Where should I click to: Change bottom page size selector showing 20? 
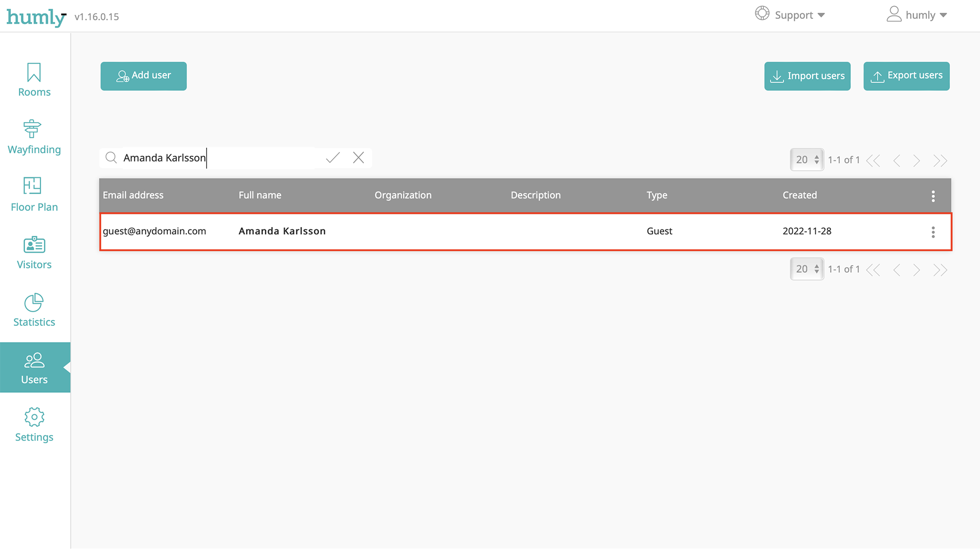click(807, 269)
